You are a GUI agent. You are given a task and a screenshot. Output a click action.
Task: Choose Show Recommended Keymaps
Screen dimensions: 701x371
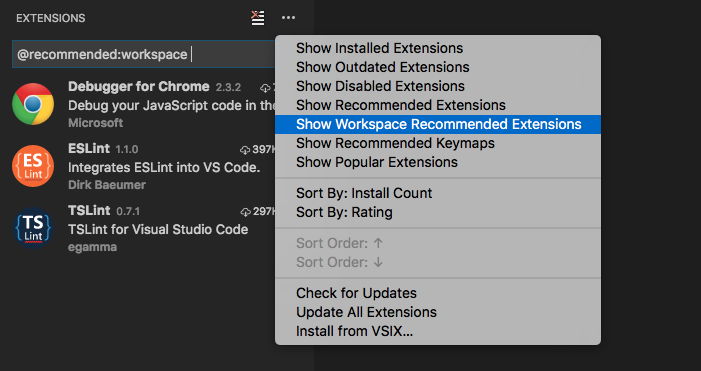coord(438,143)
